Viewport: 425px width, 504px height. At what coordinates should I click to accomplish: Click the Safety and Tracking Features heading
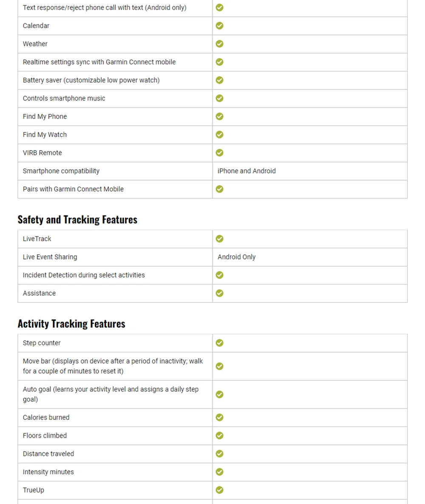pos(77,219)
